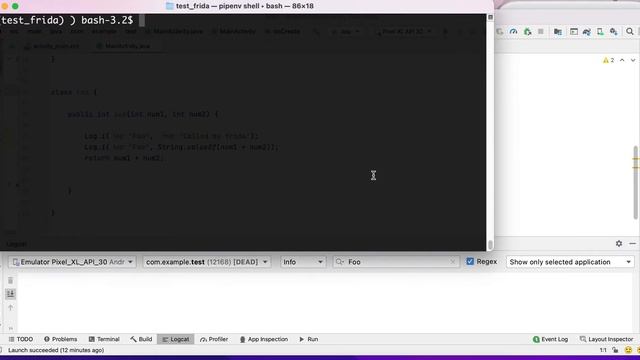Image resolution: width=640 pixels, height=360 pixels.
Task: Click the Launch succeeded status message
Action: click(x=56, y=350)
